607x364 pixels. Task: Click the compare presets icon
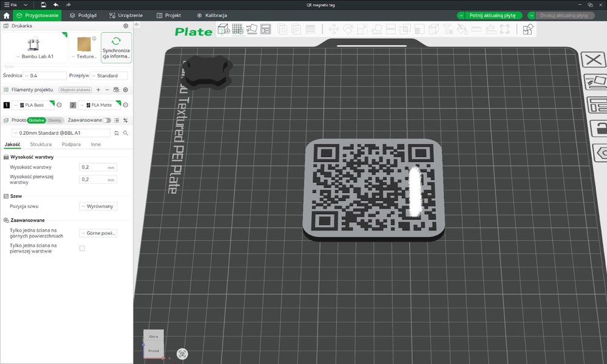[x=126, y=120]
